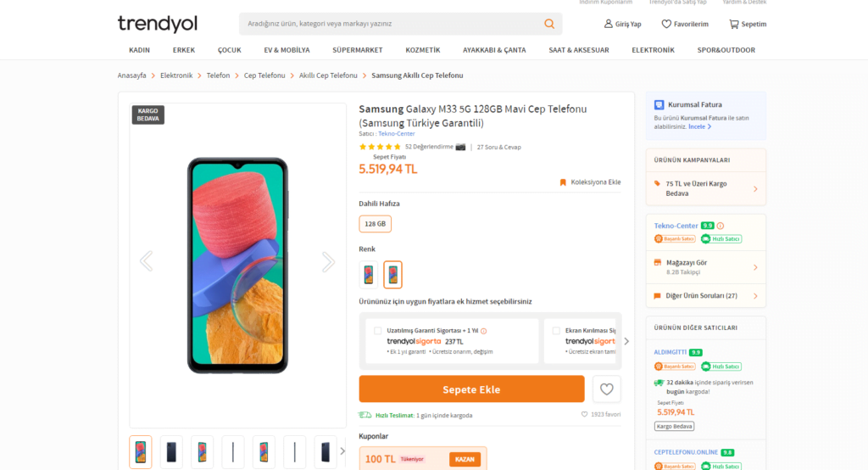
Task: Check the Uzatılmış Garanti Sigortası box
Action: coord(378,331)
